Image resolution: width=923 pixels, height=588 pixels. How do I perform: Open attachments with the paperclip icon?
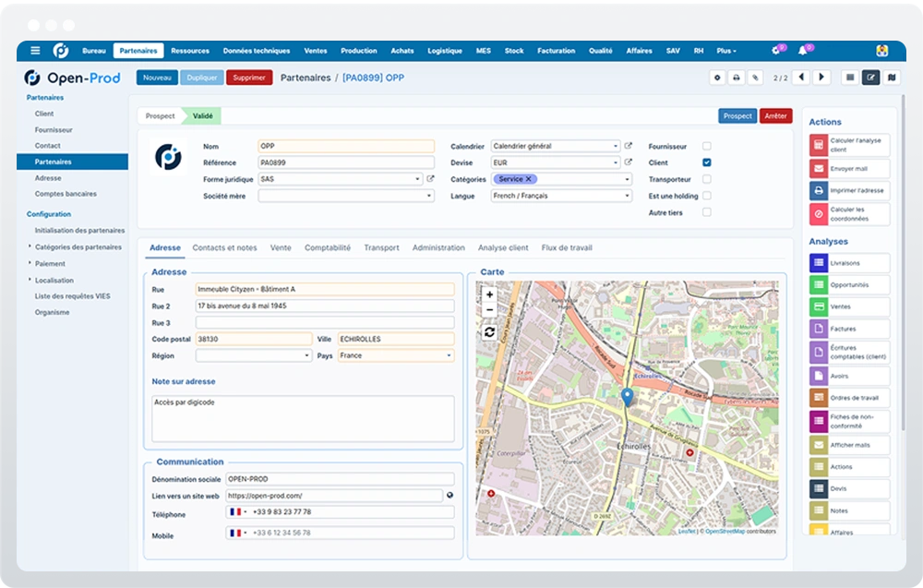[x=755, y=78]
